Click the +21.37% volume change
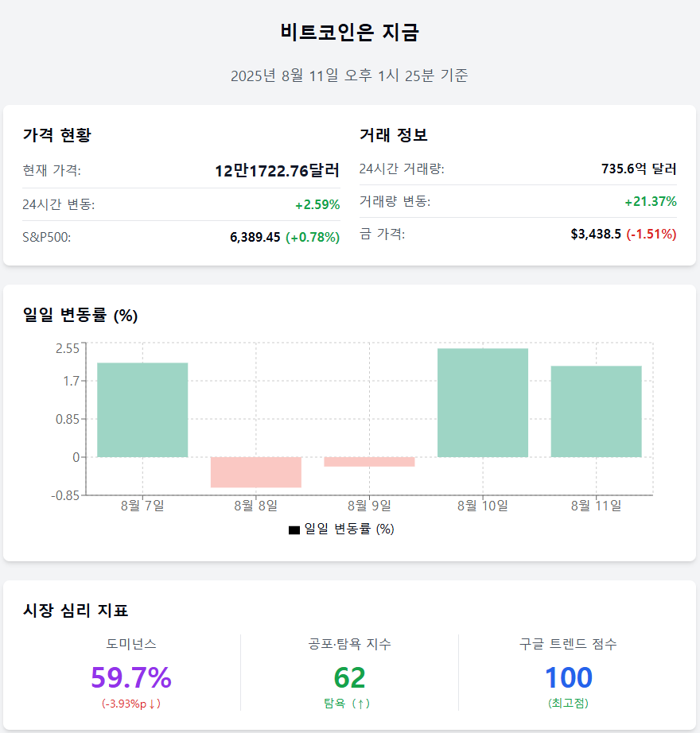This screenshot has width=700, height=733. (x=651, y=201)
